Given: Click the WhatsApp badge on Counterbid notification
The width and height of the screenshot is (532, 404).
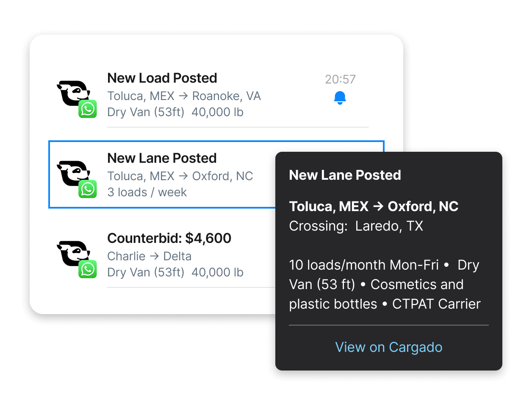Looking at the screenshot, I should click(88, 269).
